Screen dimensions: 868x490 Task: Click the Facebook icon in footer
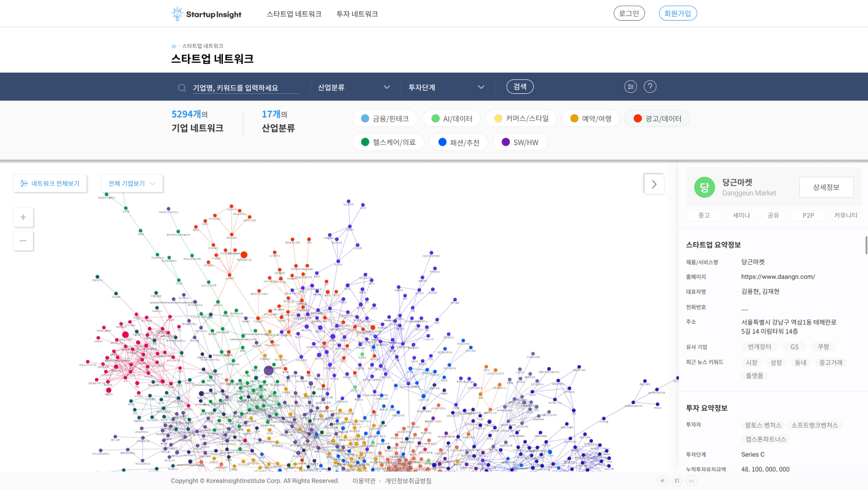[676, 481]
